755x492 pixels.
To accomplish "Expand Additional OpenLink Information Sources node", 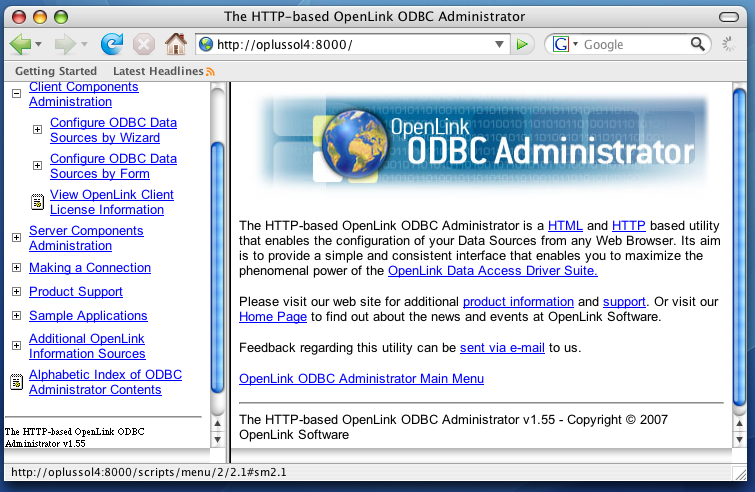I will click(x=16, y=346).
